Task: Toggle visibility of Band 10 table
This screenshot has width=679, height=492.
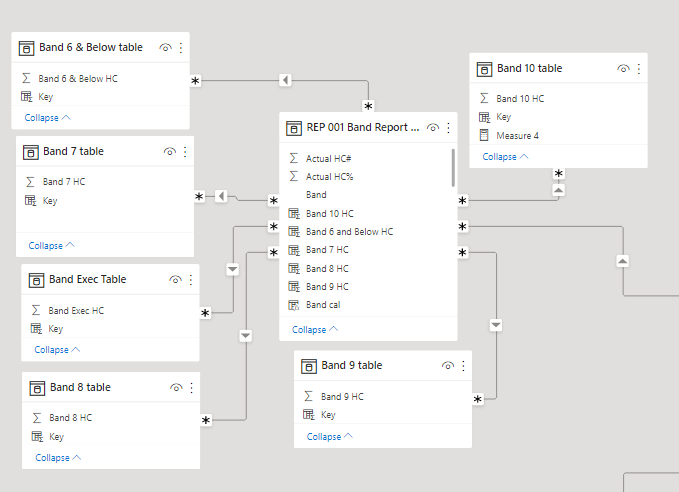Action: [624, 68]
